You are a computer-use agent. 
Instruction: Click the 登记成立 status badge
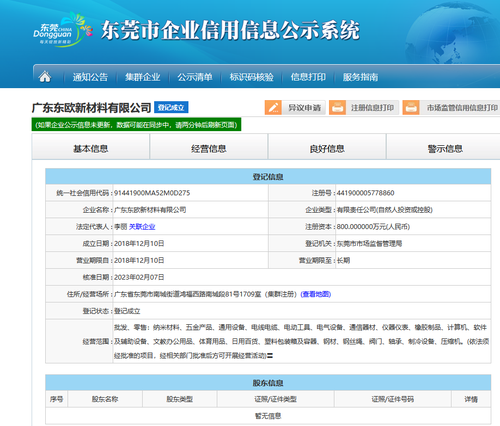point(171,108)
